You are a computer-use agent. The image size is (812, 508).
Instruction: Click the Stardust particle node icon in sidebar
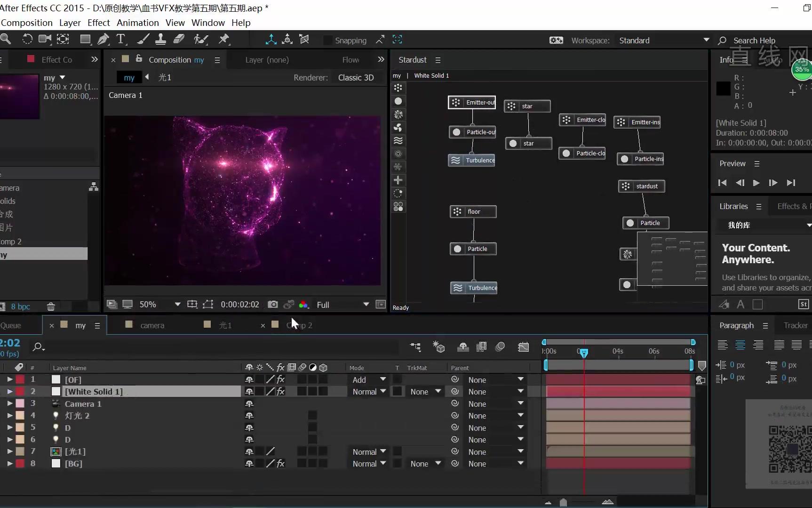[x=398, y=101]
